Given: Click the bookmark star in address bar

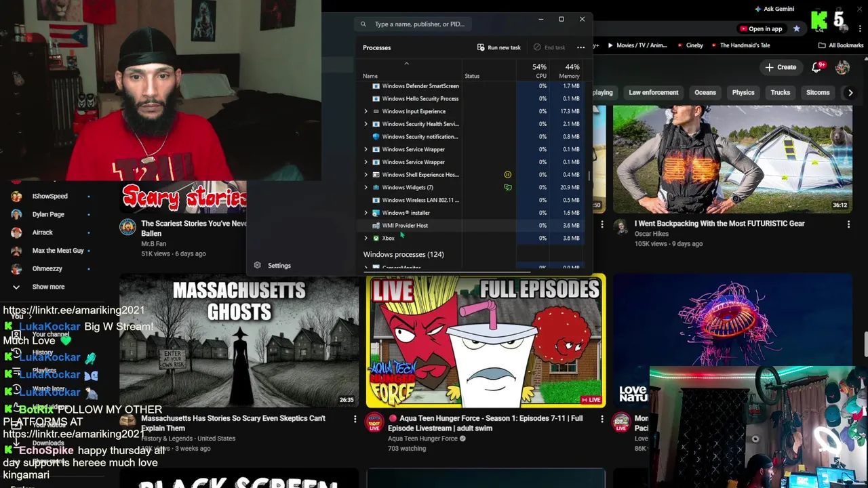Looking at the screenshot, I should [796, 28].
